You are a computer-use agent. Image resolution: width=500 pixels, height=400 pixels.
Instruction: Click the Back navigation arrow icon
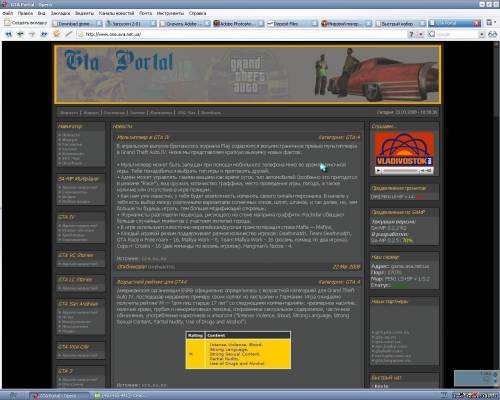[x=8, y=34]
